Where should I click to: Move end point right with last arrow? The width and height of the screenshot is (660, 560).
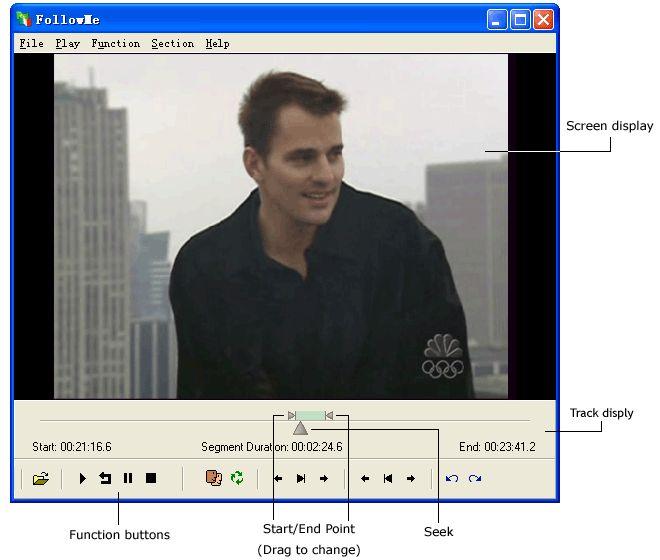coord(411,479)
